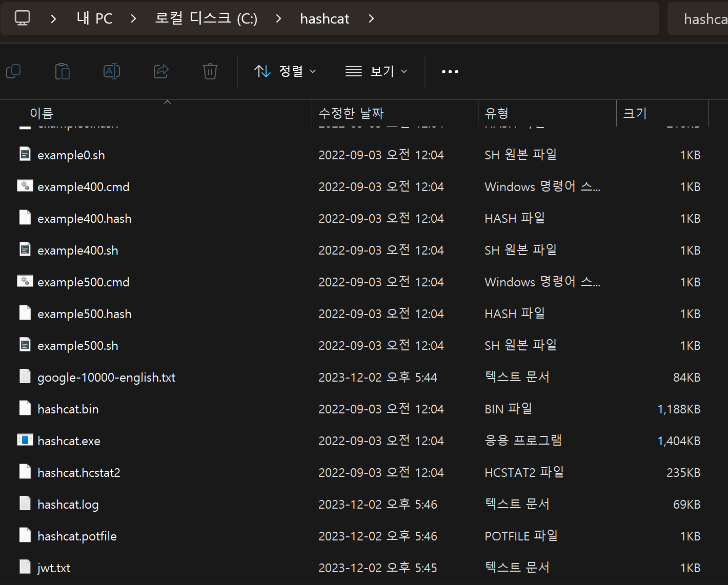Image resolution: width=728 pixels, height=585 pixels.
Task: Select the file name hashcat.potfile
Action: click(77, 536)
